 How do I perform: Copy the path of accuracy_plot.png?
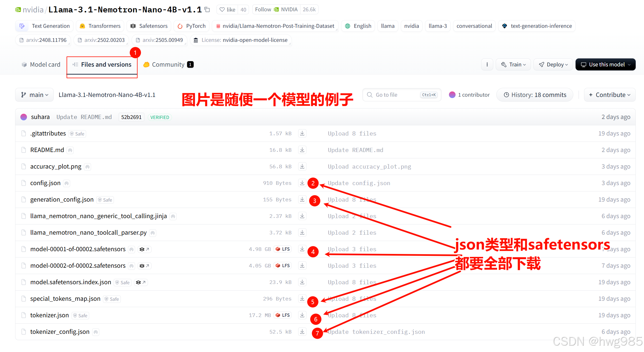pyautogui.click(x=87, y=167)
